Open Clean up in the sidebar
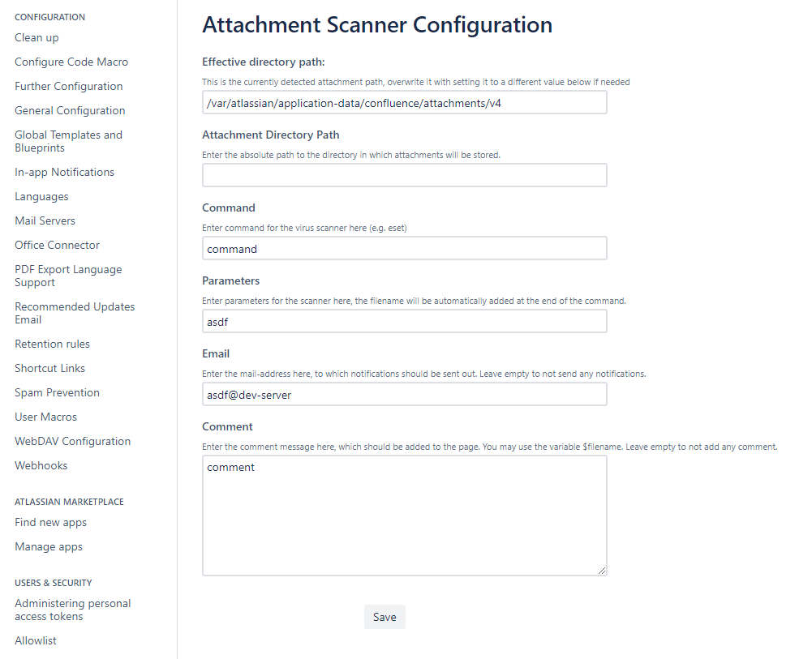The height and width of the screenshot is (659, 812). pyautogui.click(x=37, y=38)
